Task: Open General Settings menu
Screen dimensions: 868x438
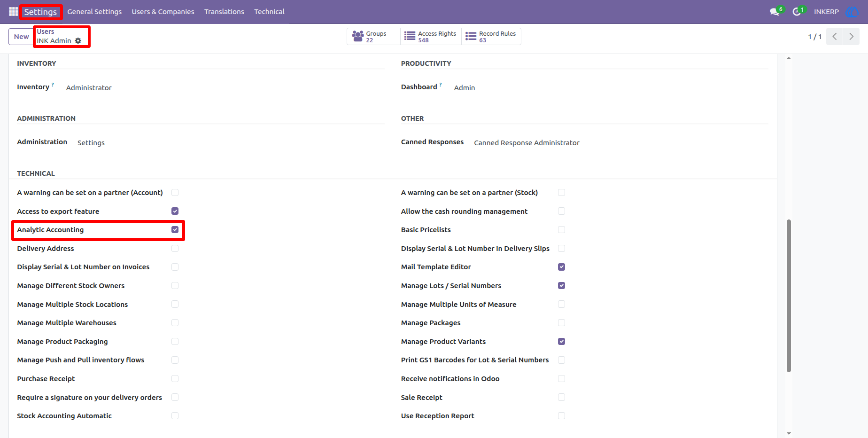Action: click(94, 12)
